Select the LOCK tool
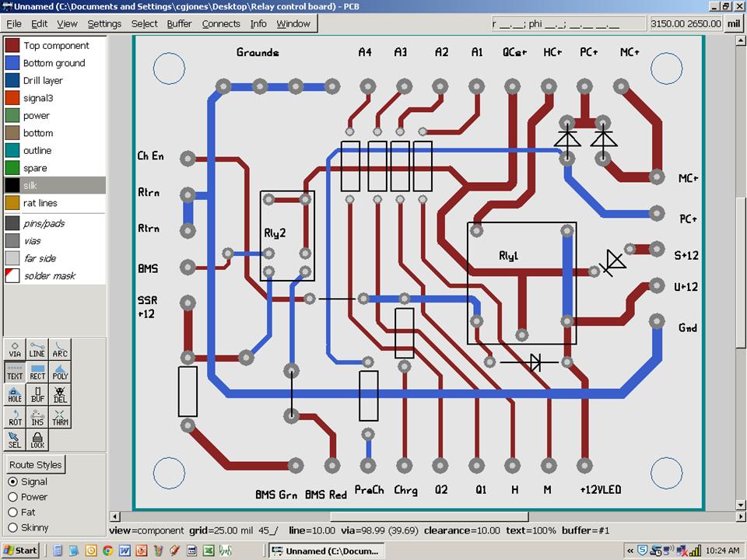 pos(37,440)
